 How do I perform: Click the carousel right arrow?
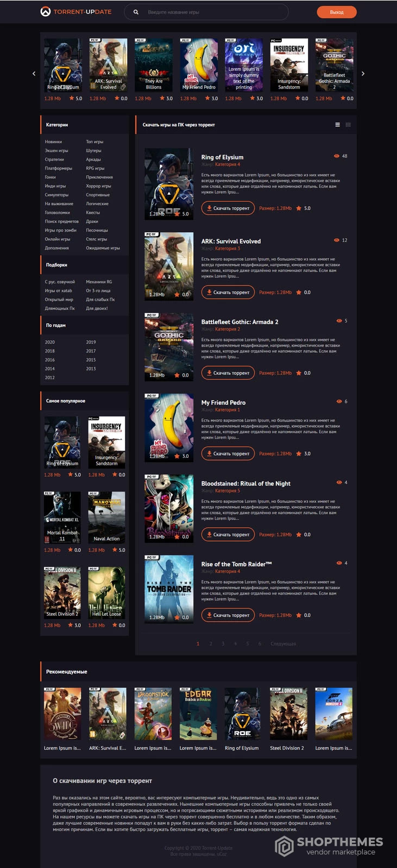tap(363, 73)
